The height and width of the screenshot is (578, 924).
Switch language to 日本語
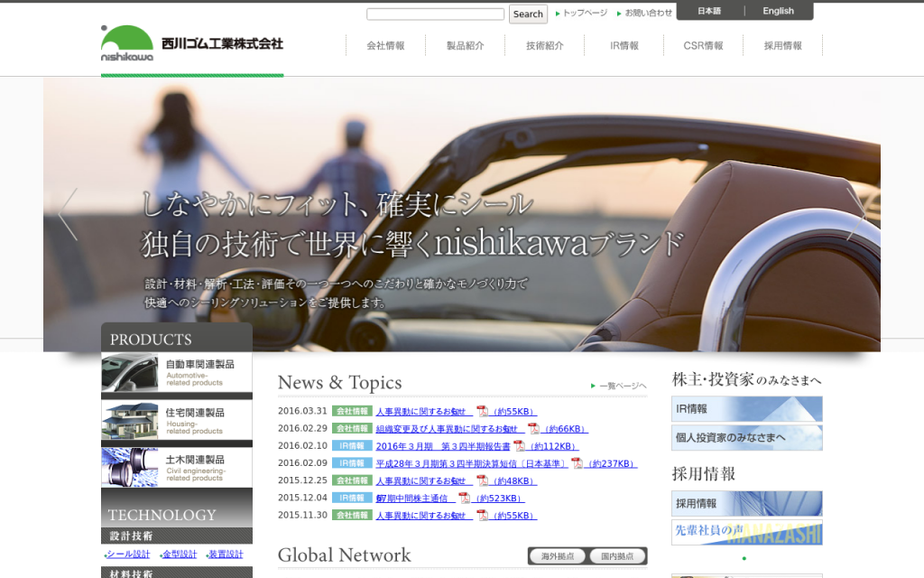tap(709, 11)
